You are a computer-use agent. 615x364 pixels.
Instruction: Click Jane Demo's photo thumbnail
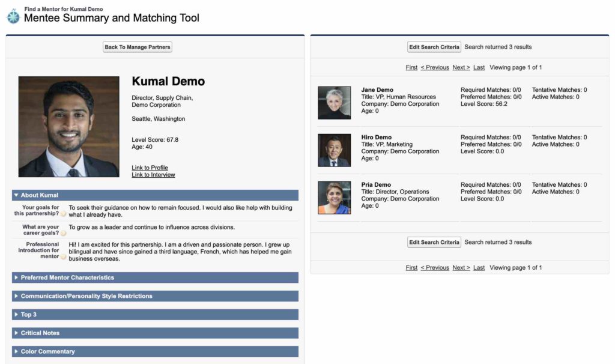(x=335, y=103)
